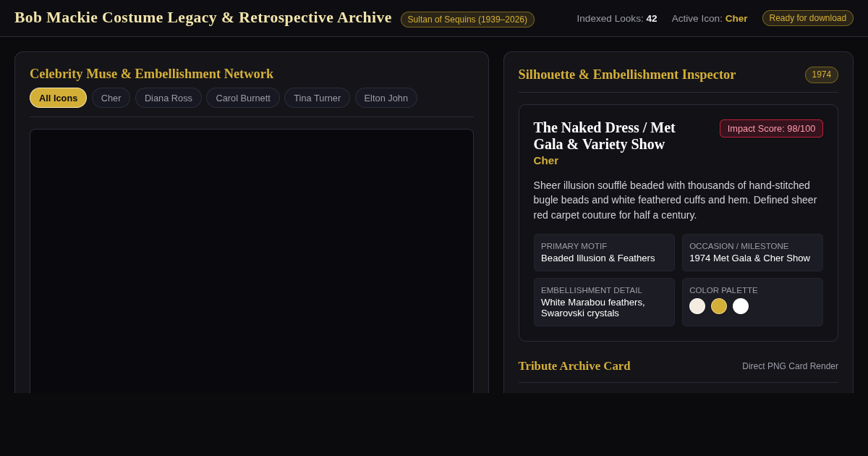The image size is (868, 456).
Task: Click the Primary Motif detail tile
Action: pos(604,253)
